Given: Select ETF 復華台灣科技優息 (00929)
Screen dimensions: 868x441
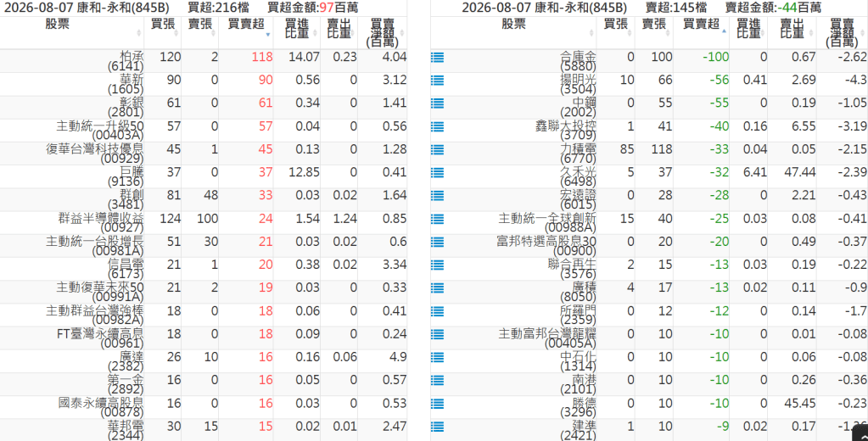Looking at the screenshot, I should 95,154.
